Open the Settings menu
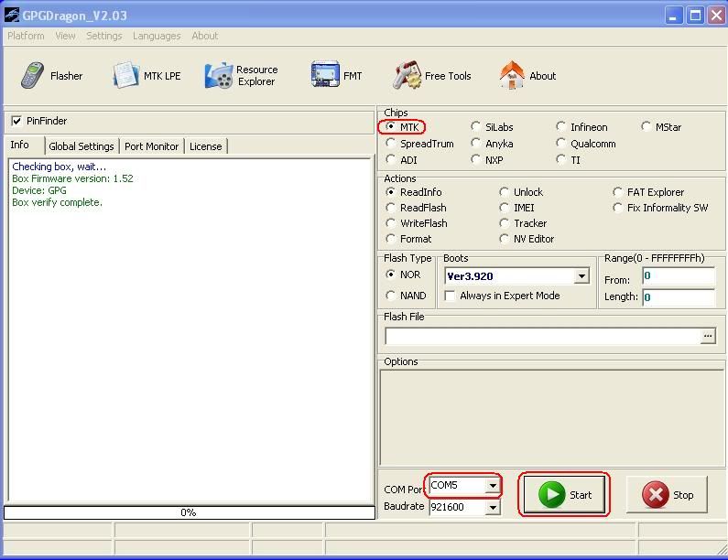728x560 pixels. pos(103,36)
